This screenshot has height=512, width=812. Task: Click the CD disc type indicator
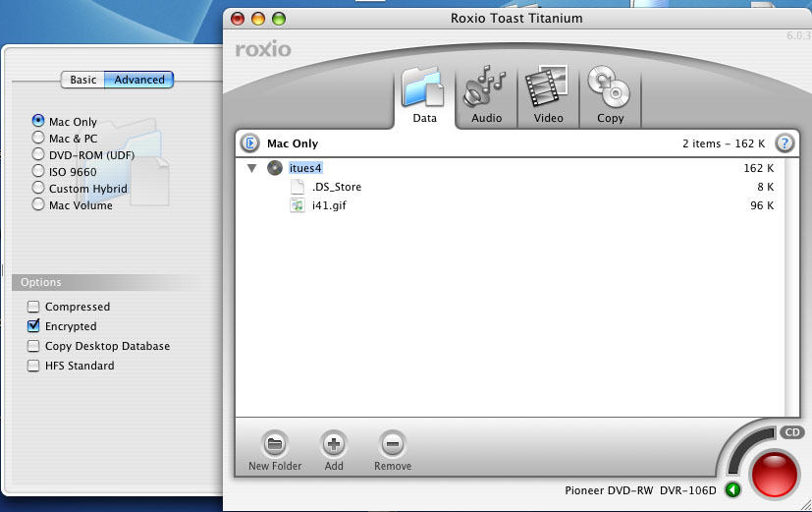click(x=792, y=432)
